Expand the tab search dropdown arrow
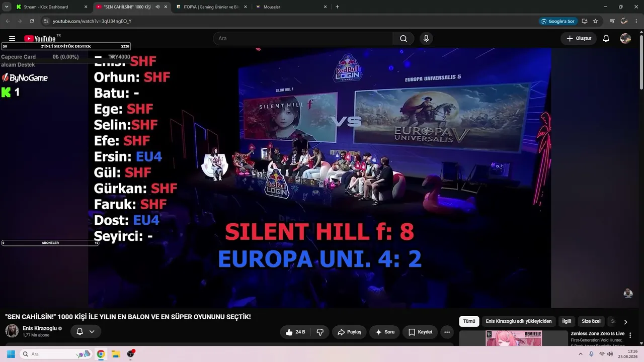644x362 pixels. pyautogui.click(x=7, y=7)
